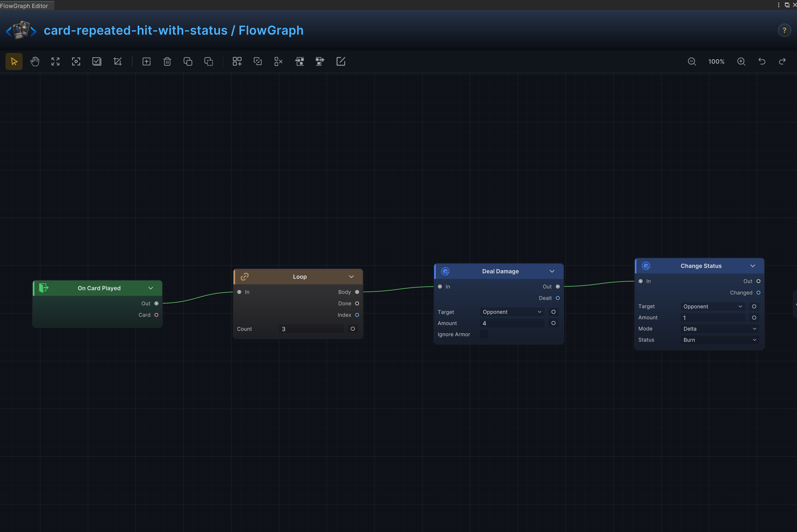Click the remove-from-group X icon
Screen dimensions: 797x532
point(278,61)
